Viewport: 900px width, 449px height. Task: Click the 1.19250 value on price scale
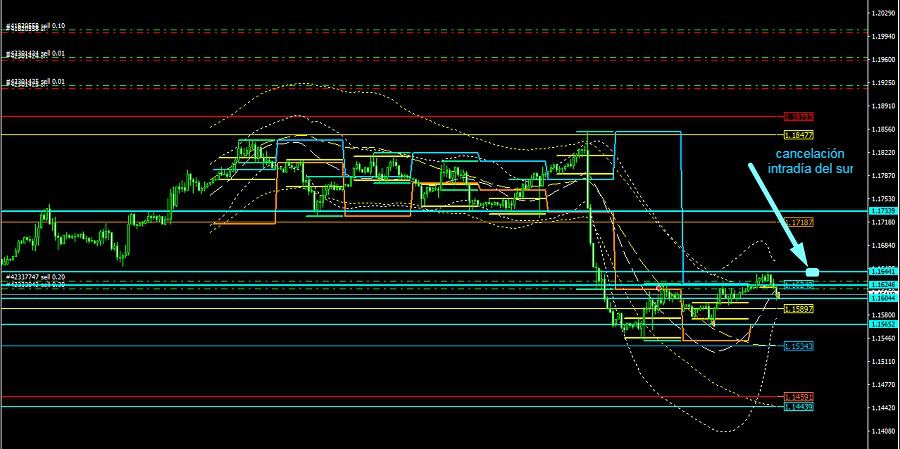tap(883, 83)
